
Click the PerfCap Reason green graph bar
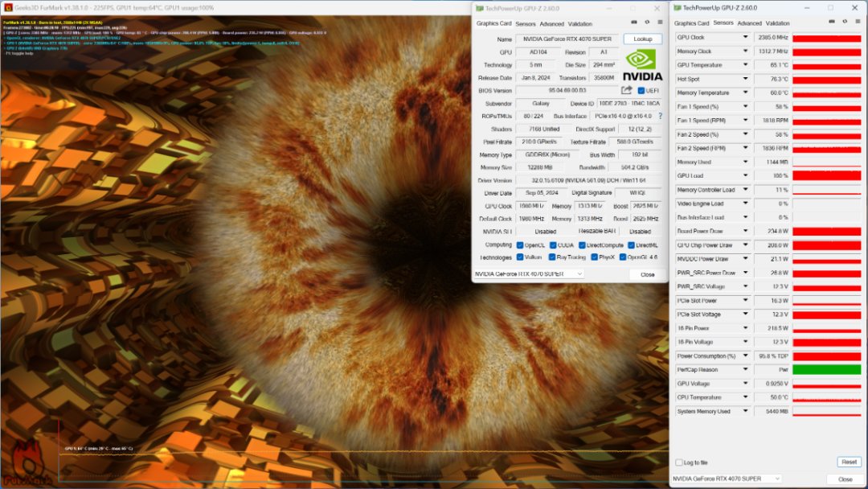826,369
